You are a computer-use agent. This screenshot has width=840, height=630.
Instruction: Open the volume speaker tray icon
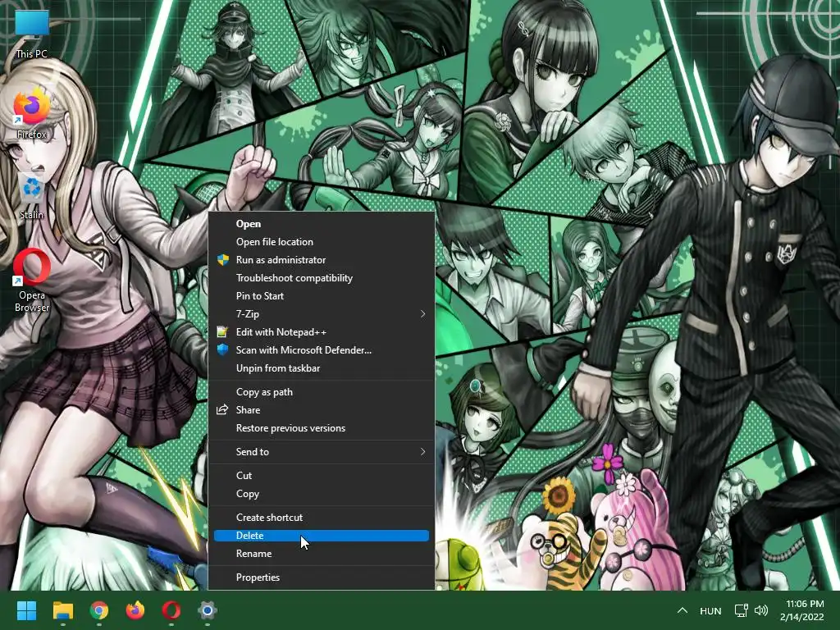(x=760, y=610)
